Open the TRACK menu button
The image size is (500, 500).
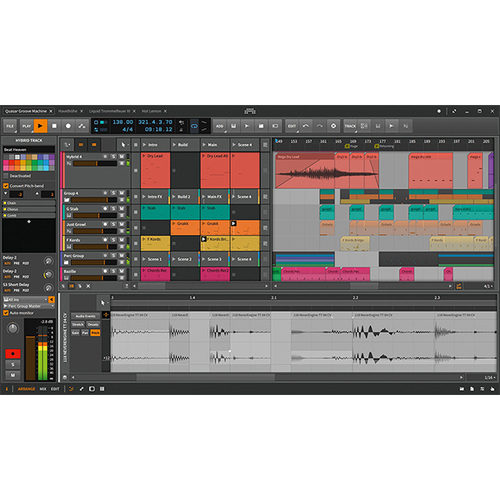point(350,126)
